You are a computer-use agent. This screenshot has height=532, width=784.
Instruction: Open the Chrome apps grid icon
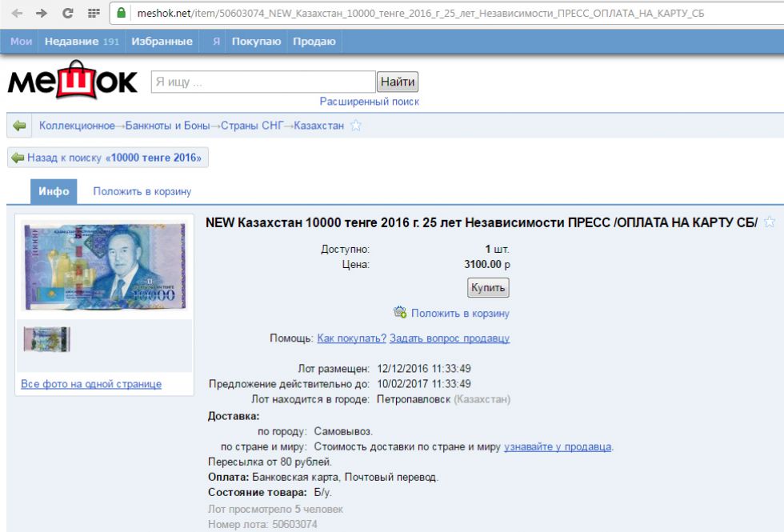[x=94, y=13]
